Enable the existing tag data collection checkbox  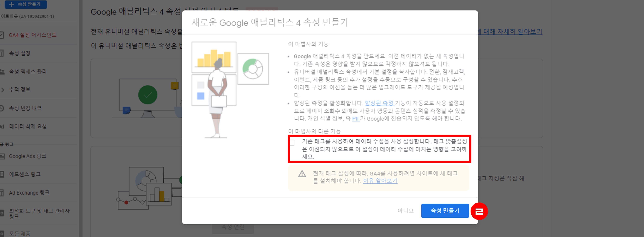click(292, 143)
